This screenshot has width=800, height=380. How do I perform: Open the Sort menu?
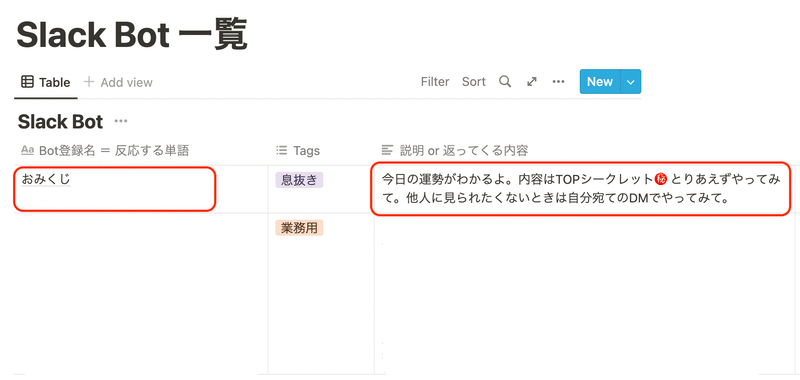pyautogui.click(x=473, y=82)
